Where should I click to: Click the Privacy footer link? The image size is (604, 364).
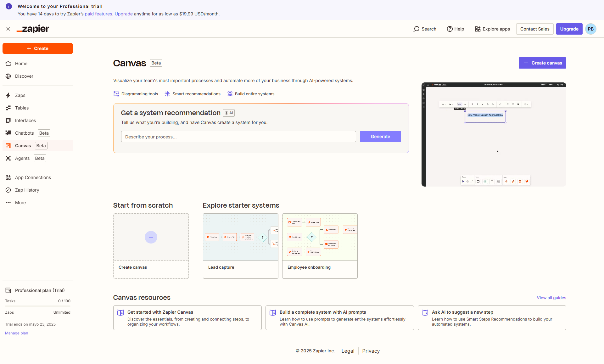click(371, 351)
